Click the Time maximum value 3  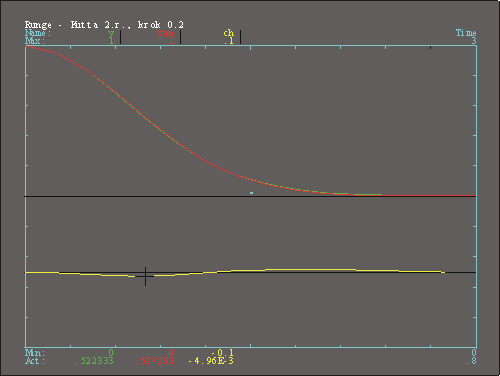474,41
